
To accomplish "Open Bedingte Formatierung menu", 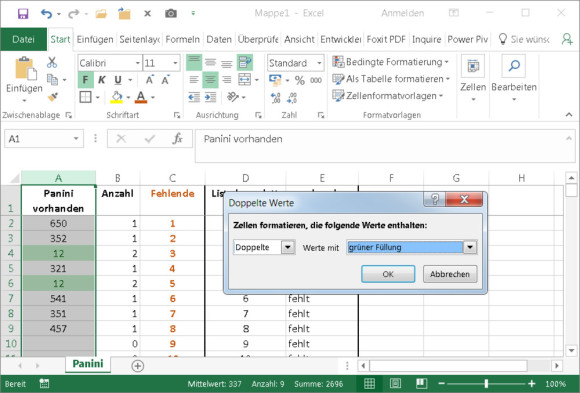I will pyautogui.click(x=391, y=62).
